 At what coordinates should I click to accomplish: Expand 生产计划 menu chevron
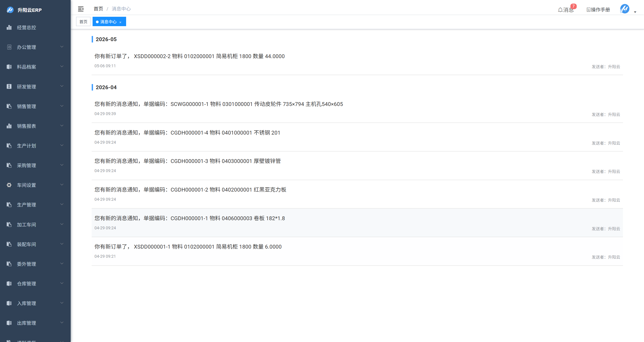pyautogui.click(x=62, y=145)
